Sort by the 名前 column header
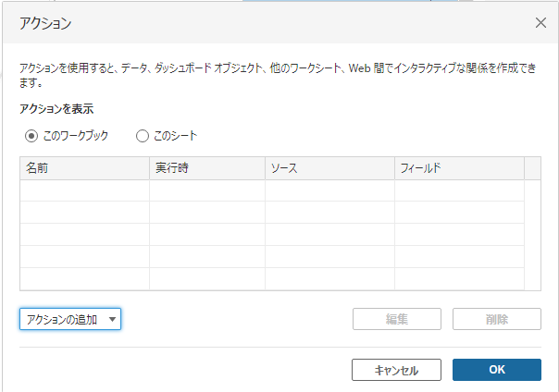 84,168
